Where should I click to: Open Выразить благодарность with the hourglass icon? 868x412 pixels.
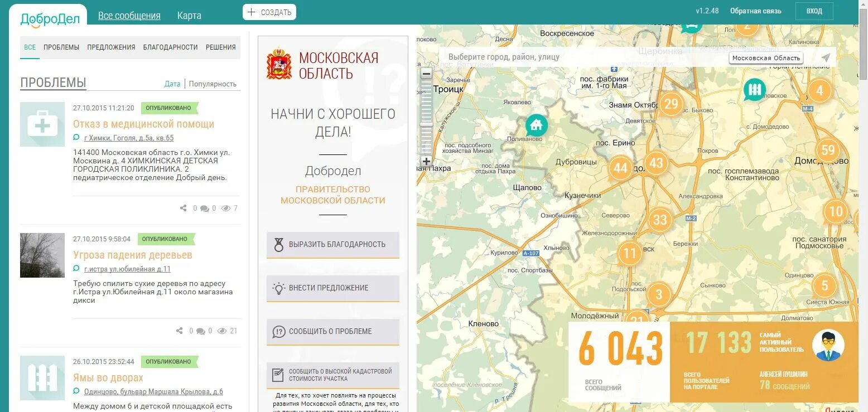[332, 244]
